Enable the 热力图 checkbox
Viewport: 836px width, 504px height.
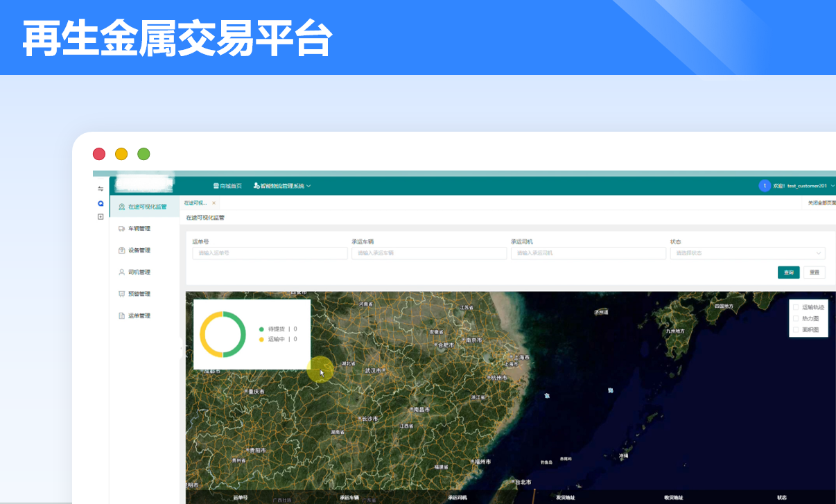pyautogui.click(x=796, y=318)
